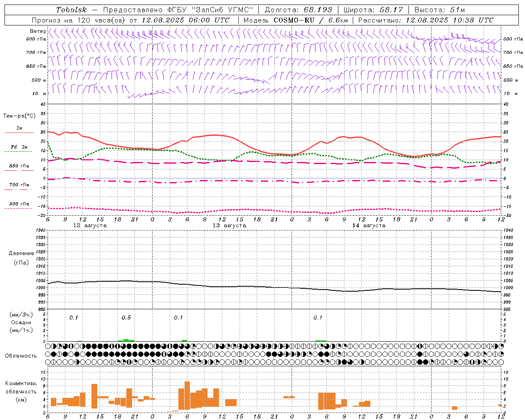Click the 700 гПа temperature legend line sample
Image resolution: width=525 pixels, height=420 pixels.
pos(18,189)
